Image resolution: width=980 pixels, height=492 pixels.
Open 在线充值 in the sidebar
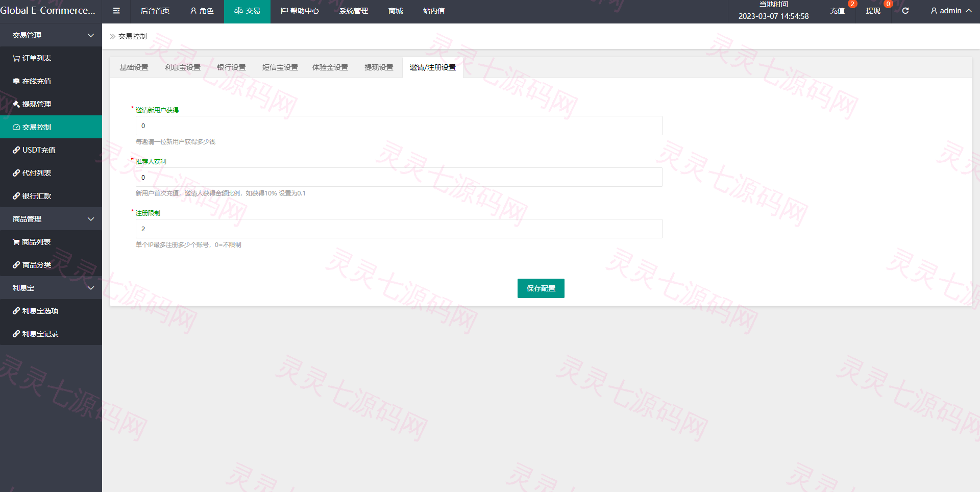pos(51,81)
